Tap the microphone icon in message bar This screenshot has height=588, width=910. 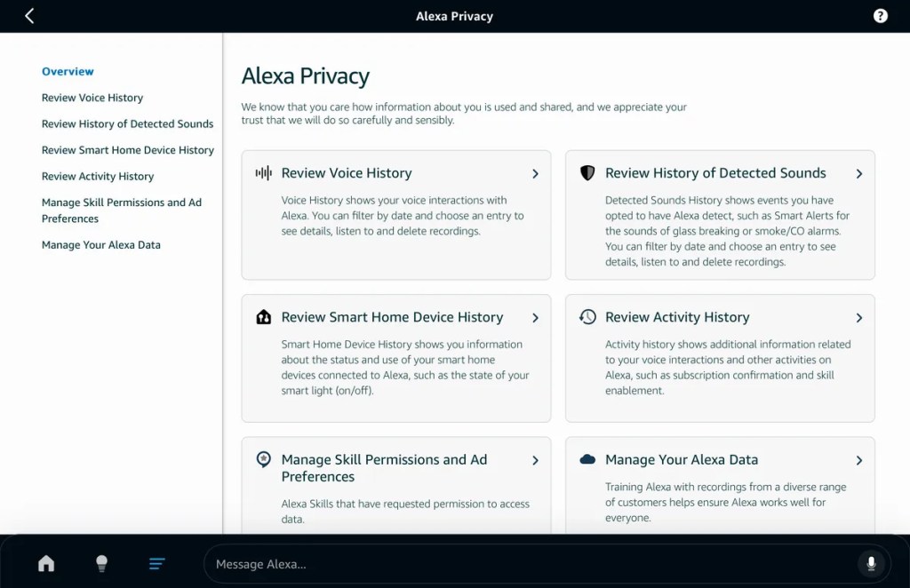click(871, 564)
